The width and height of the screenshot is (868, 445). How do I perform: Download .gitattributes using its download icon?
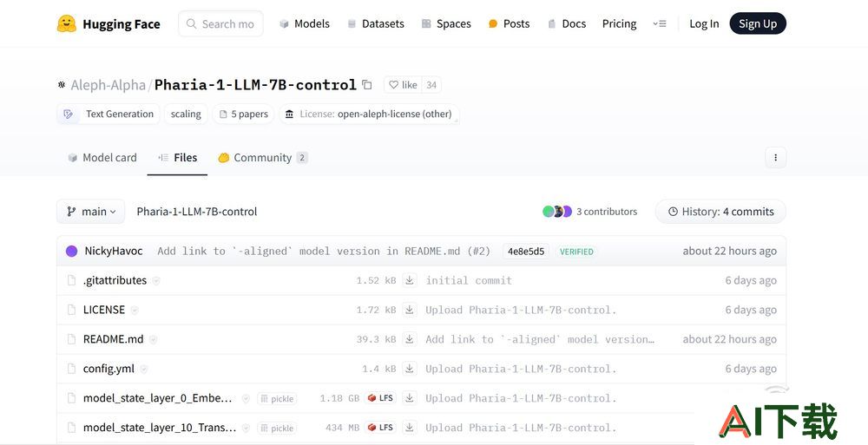click(410, 280)
